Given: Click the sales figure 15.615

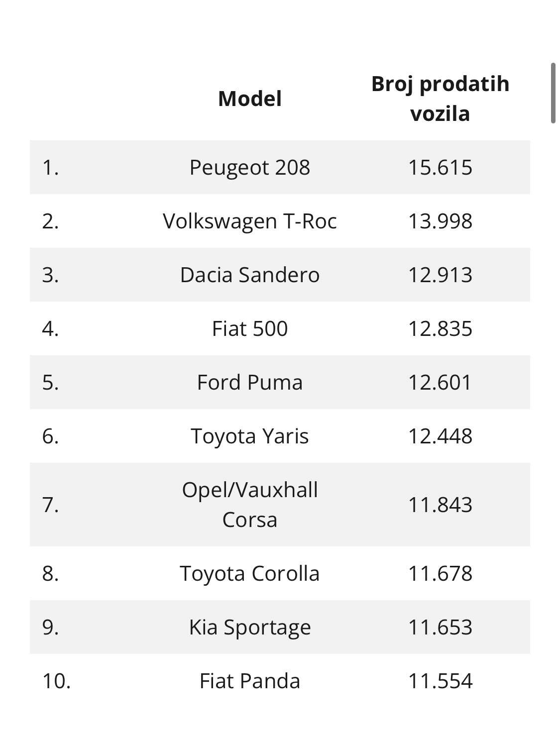Looking at the screenshot, I should tap(440, 167).
